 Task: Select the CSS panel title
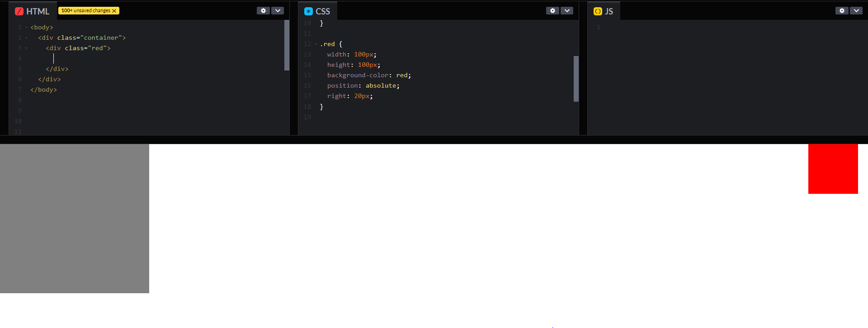[323, 11]
